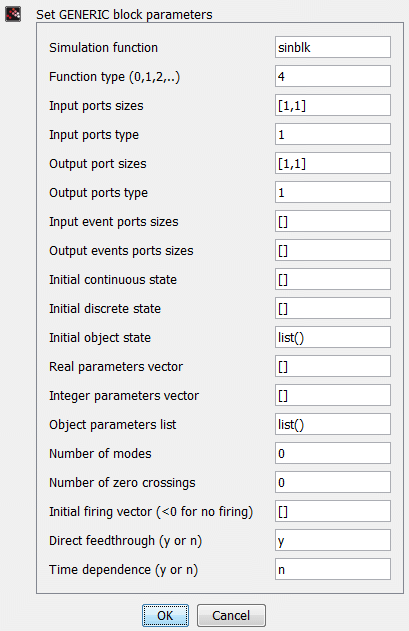Click the Scilab dialog window icon
409x631 pixels.
tap(13, 14)
